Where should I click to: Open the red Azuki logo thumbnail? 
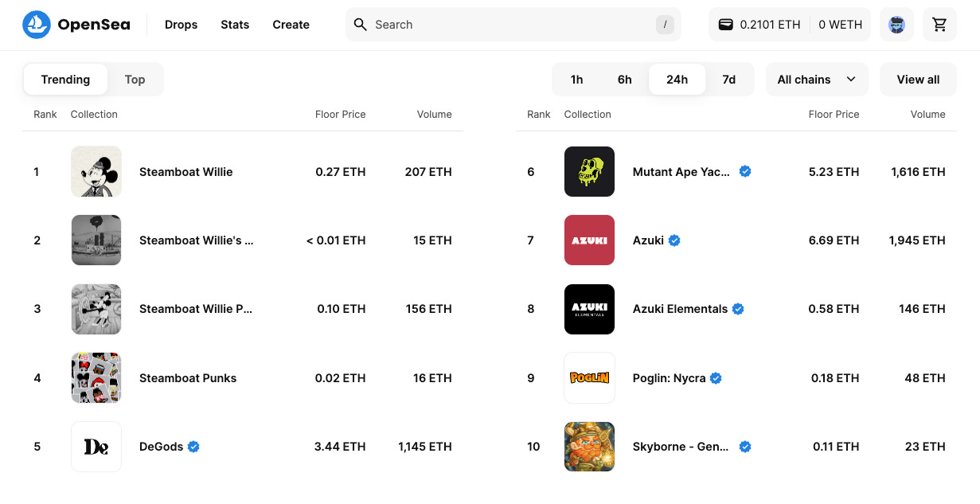(x=590, y=240)
